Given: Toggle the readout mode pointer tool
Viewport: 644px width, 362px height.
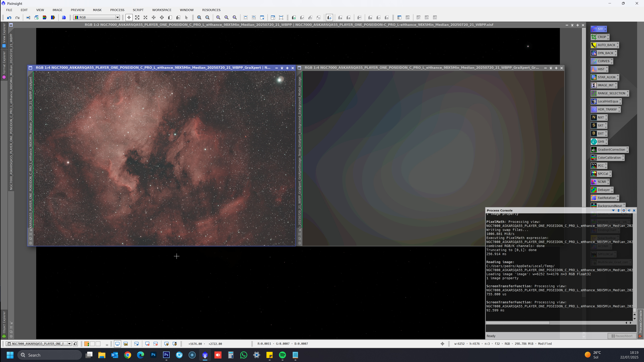Looking at the screenshot, I should [x=129, y=17].
